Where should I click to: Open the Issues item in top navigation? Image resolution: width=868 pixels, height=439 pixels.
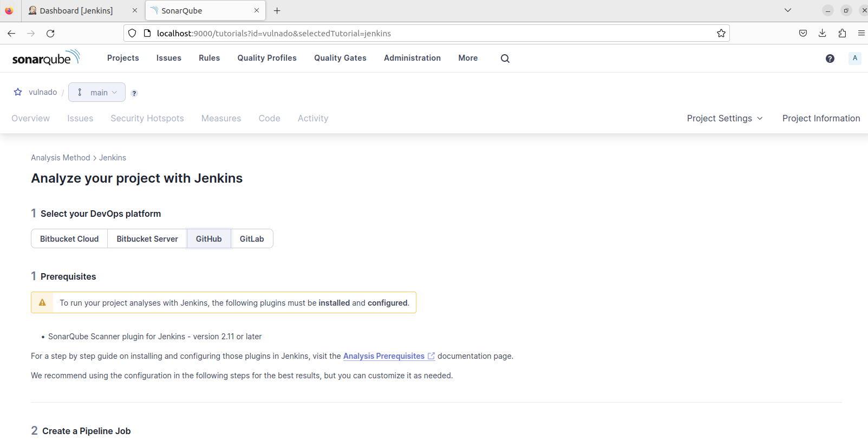[x=169, y=58]
